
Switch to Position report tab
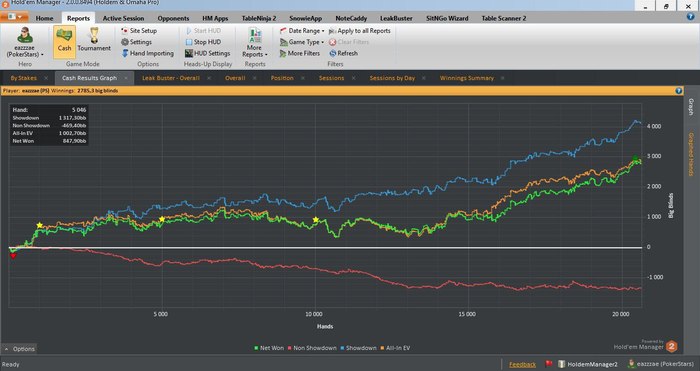coord(282,78)
